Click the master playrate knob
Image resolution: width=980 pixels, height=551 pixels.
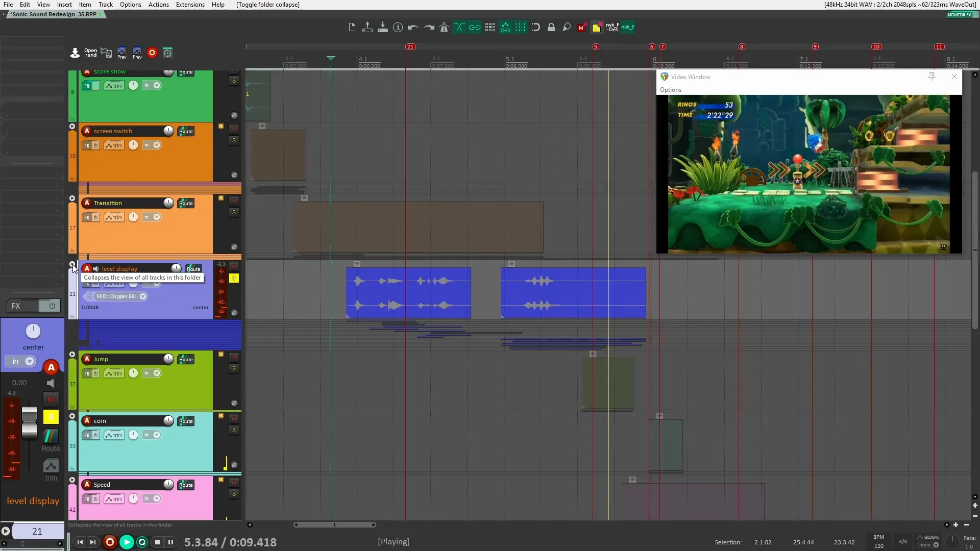(952, 541)
